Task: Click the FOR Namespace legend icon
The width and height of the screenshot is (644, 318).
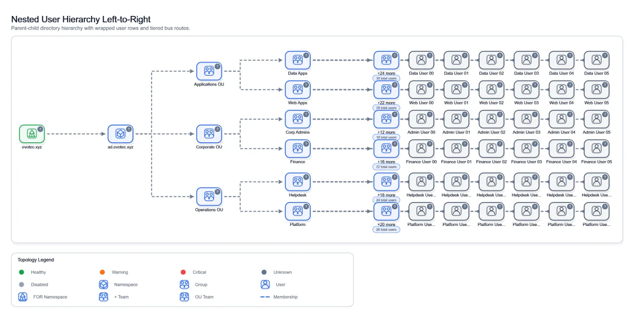Action: pyautogui.click(x=23, y=297)
